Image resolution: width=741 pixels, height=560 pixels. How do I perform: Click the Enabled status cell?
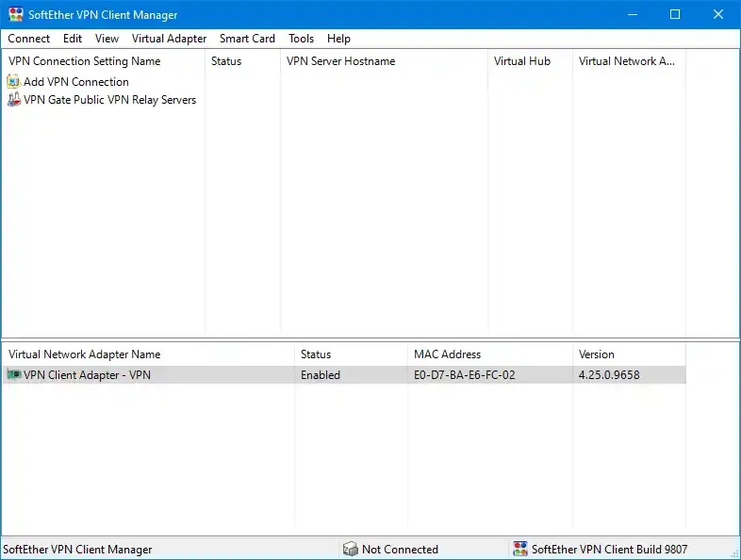321,375
